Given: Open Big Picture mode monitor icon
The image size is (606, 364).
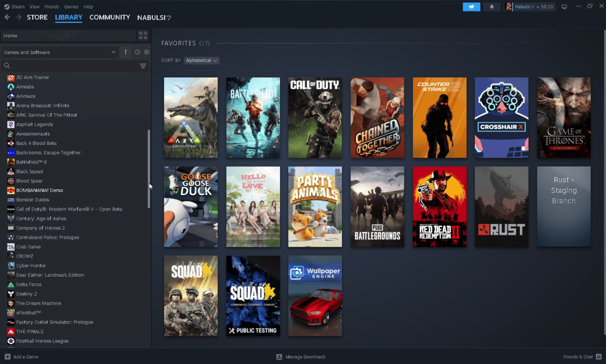Looking at the screenshot, I should (x=564, y=7).
